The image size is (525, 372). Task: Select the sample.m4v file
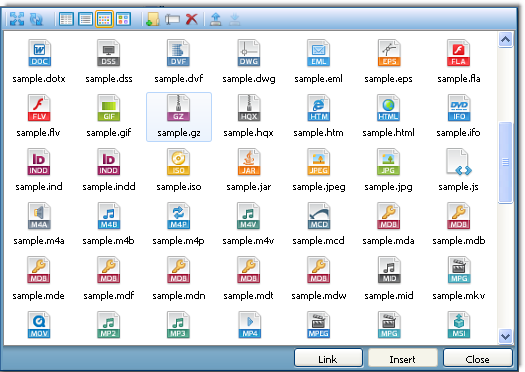[x=249, y=224]
